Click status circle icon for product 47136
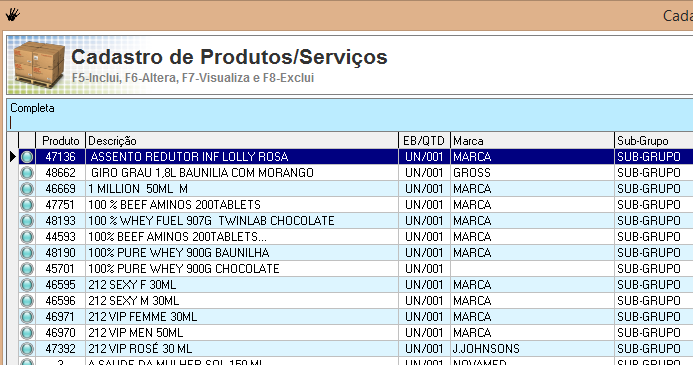Screen dimensions: 693x365 point(27,157)
